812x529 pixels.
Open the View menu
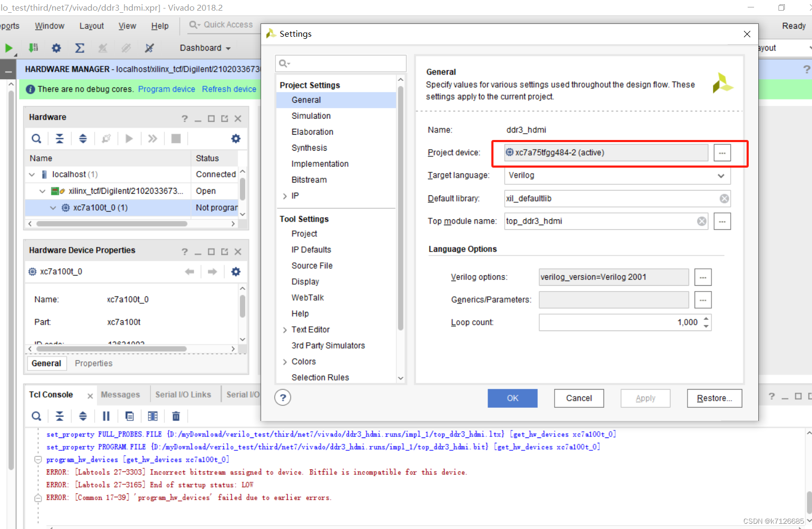(127, 26)
